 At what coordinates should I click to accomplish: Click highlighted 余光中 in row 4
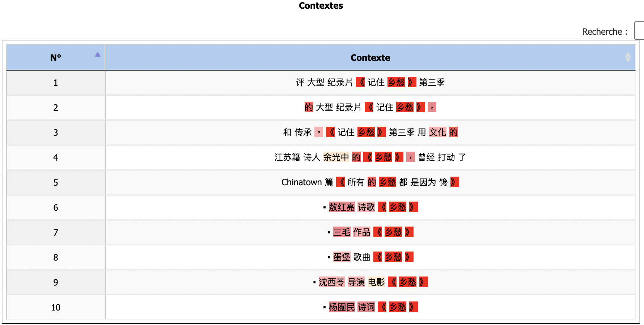coord(336,157)
